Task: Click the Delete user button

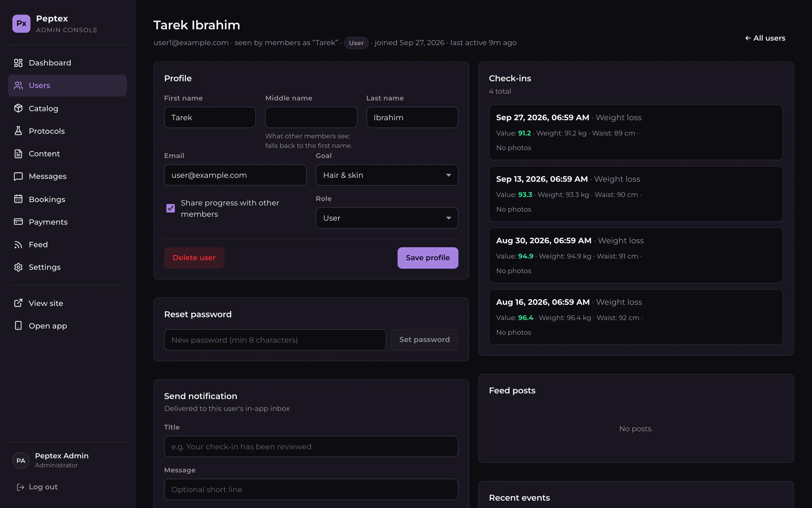Action: point(194,258)
